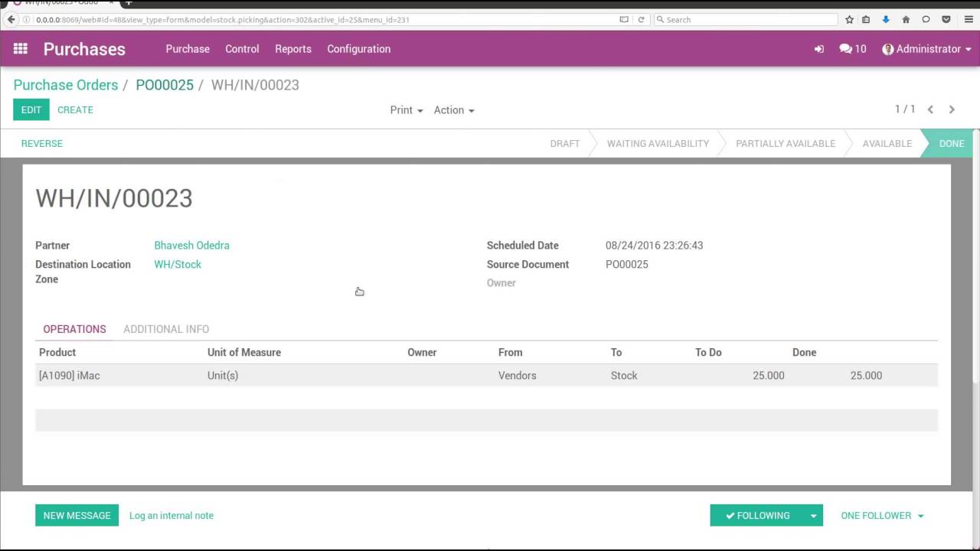980x551 pixels.
Task: Click Log an internal note
Action: [x=171, y=516]
